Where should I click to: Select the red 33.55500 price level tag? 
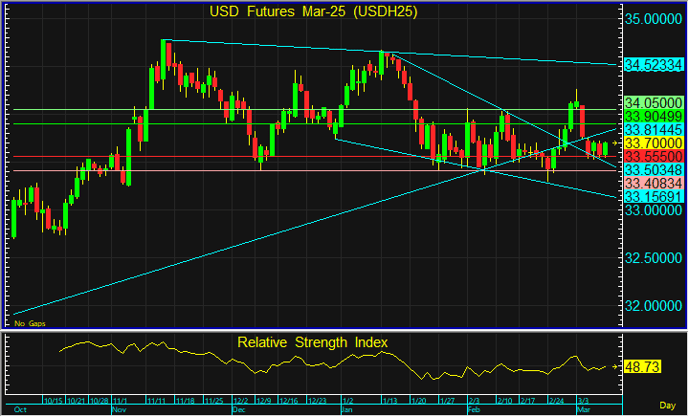[x=654, y=157]
